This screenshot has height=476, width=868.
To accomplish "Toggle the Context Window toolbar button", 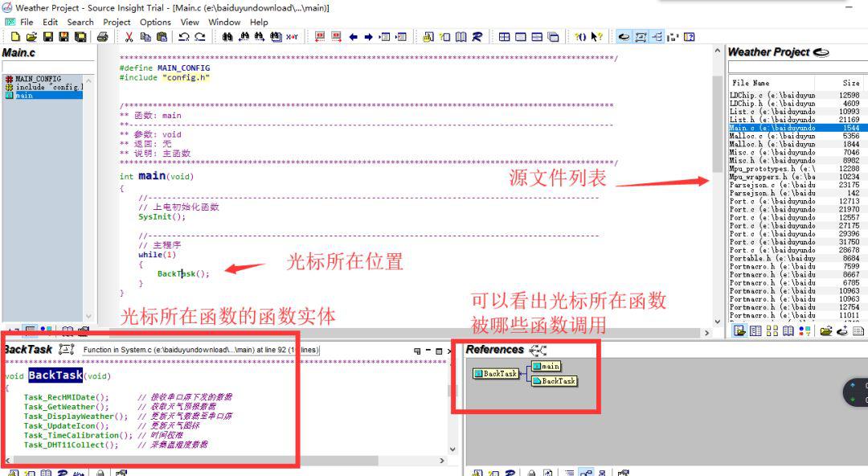I will (641, 37).
